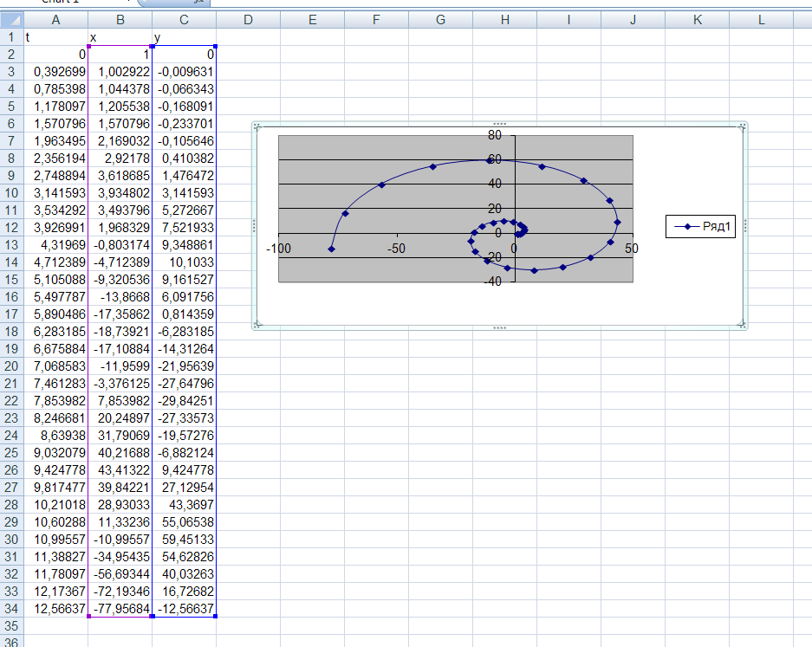Click cell with value -0,233701
Viewport: 812px width, 647px height.
(x=184, y=124)
